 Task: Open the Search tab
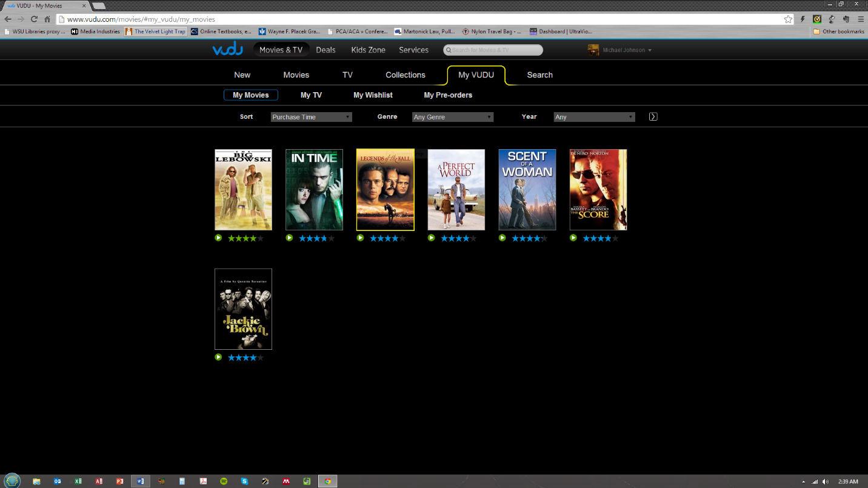[x=540, y=75]
